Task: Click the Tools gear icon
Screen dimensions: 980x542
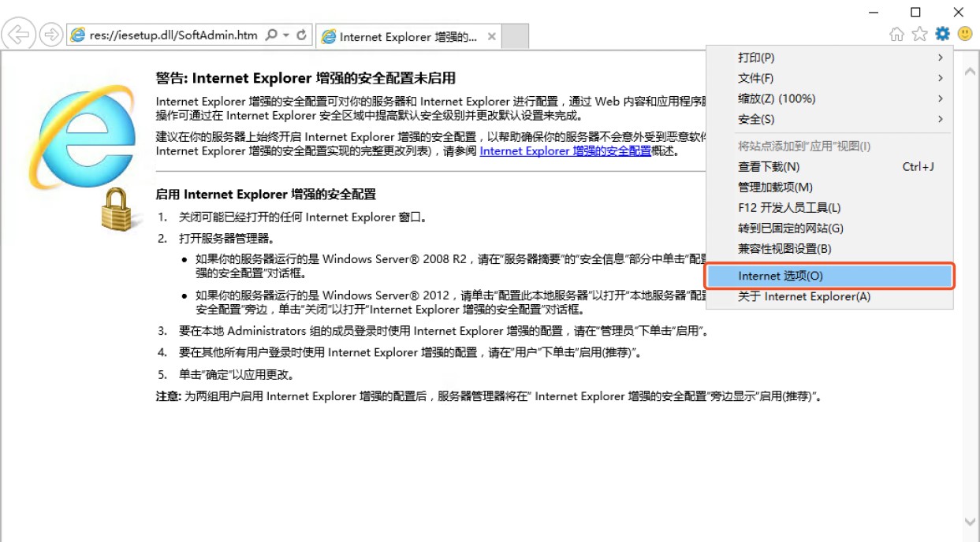Action: (x=942, y=34)
